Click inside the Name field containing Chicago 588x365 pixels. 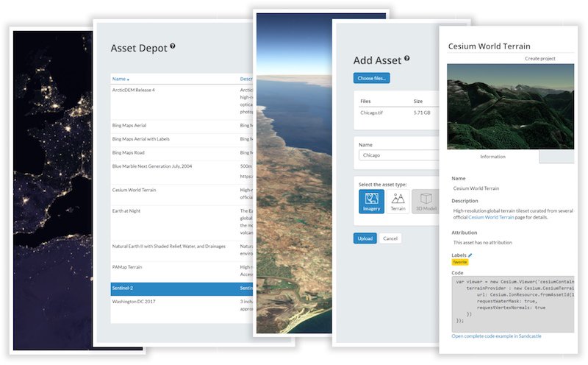(x=398, y=155)
